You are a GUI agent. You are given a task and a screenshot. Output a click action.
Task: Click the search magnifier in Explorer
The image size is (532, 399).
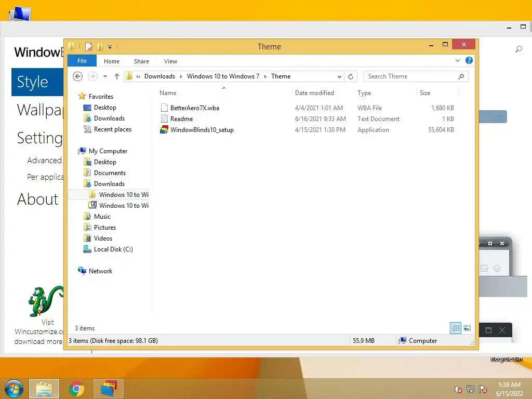pos(461,76)
